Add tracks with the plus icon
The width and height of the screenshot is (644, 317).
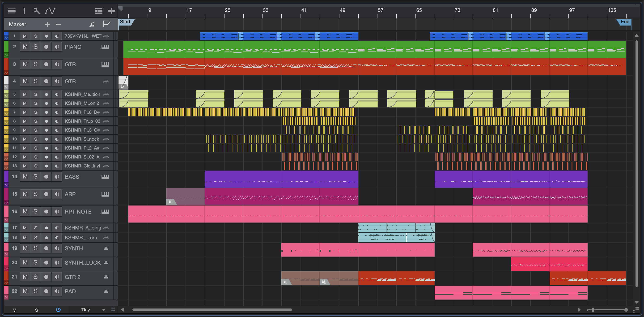(x=112, y=11)
